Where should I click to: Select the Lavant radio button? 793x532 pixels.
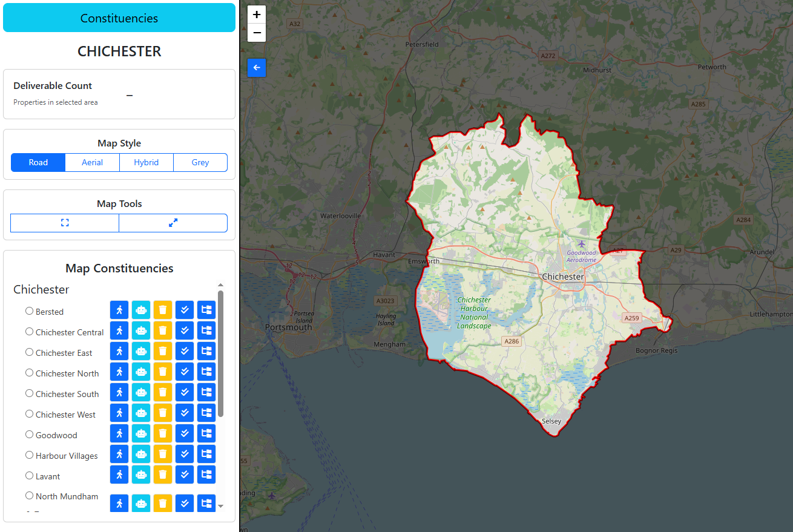29,475
